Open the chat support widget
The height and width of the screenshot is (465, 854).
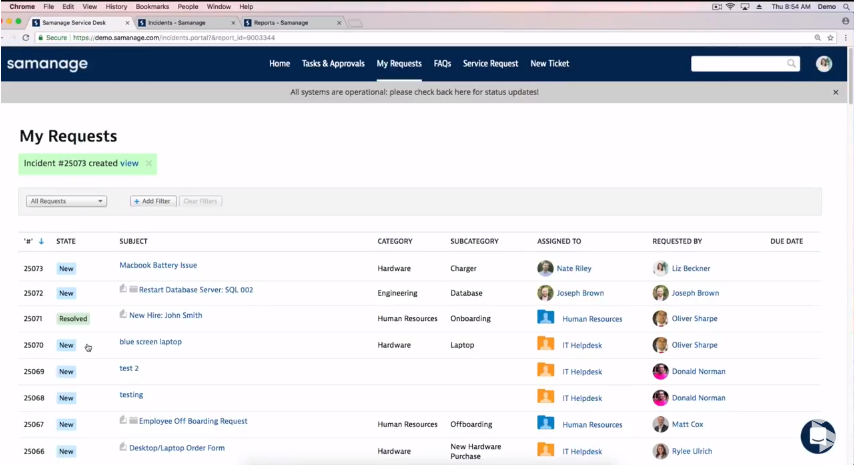(x=817, y=436)
